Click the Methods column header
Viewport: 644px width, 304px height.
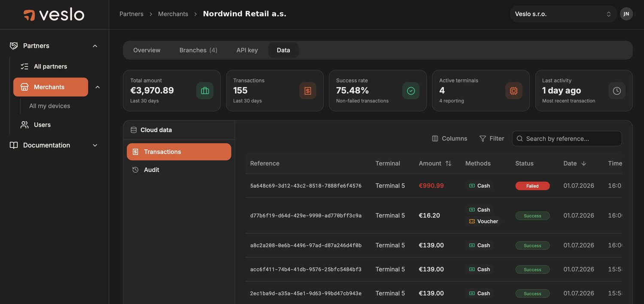(x=478, y=163)
